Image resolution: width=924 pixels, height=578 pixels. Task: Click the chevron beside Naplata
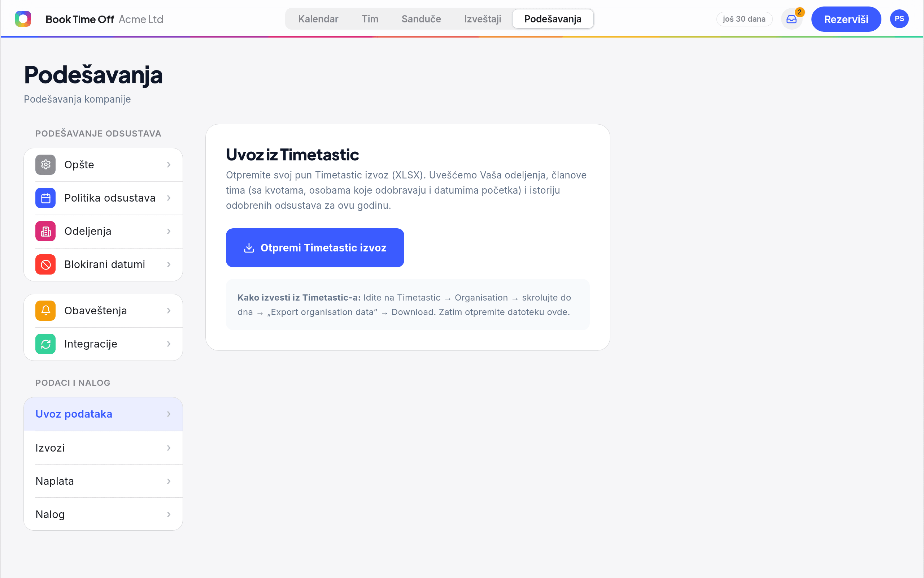[x=169, y=481]
